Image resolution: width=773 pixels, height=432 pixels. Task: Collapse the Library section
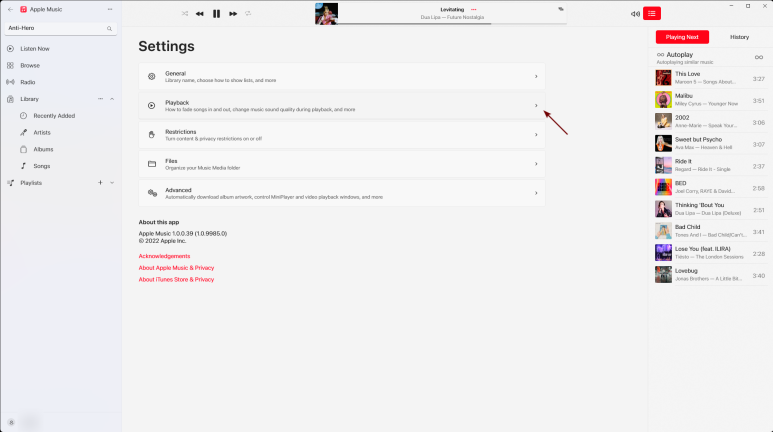pos(112,99)
